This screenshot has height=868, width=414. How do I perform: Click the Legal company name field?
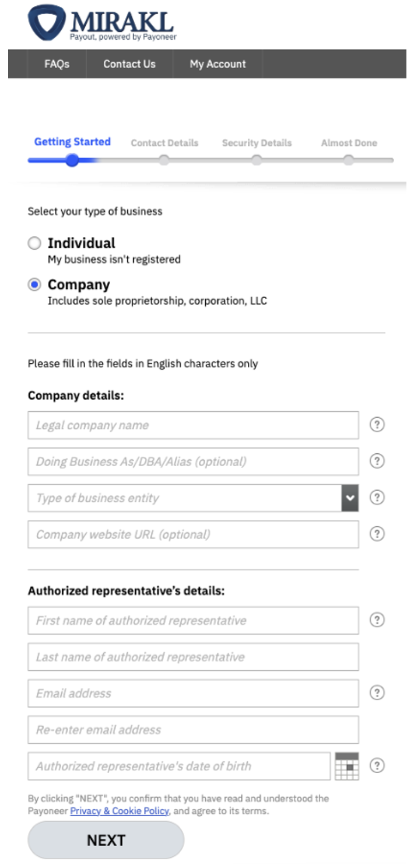point(193,425)
